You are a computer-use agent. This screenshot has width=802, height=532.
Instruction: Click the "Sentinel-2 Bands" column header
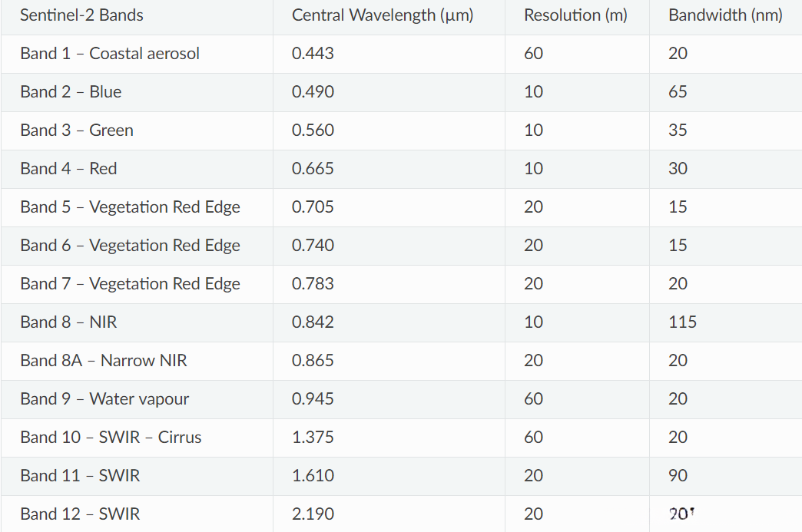(x=81, y=15)
